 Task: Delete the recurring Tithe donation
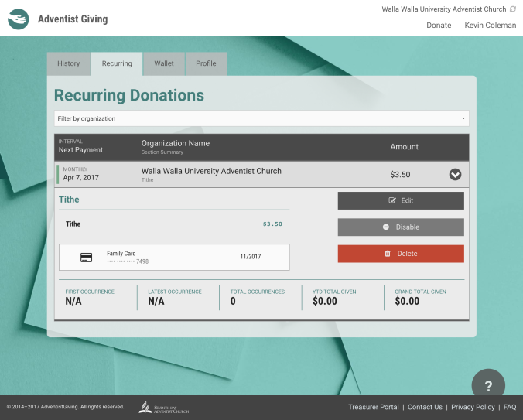[401, 254]
